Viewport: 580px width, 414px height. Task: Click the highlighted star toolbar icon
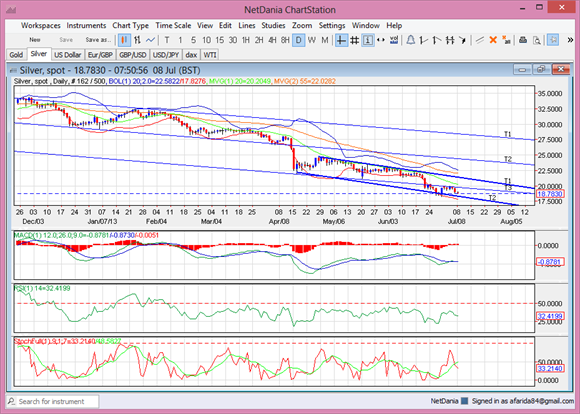point(553,40)
